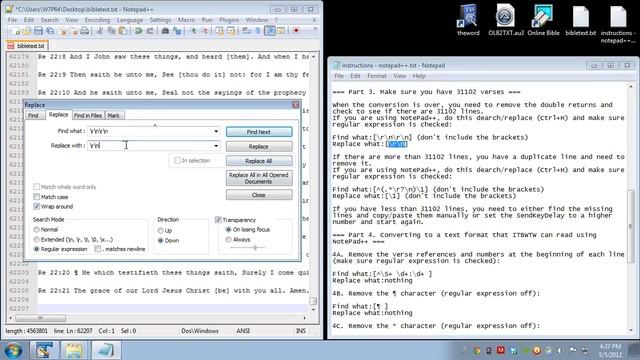The height and width of the screenshot is (360, 640).
Task: Click the Cut (scissors) toolbar icon
Action: pos(100,31)
